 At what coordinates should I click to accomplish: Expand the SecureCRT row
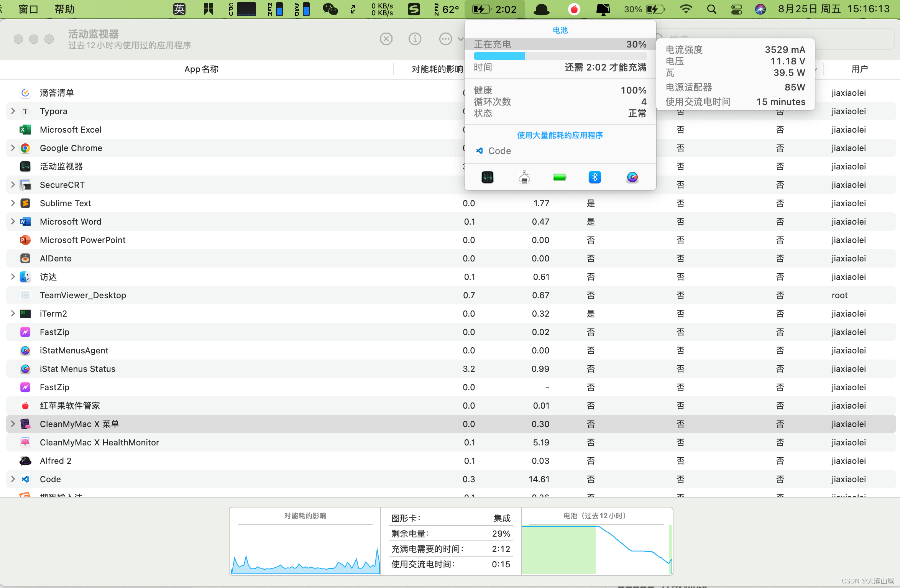13,185
